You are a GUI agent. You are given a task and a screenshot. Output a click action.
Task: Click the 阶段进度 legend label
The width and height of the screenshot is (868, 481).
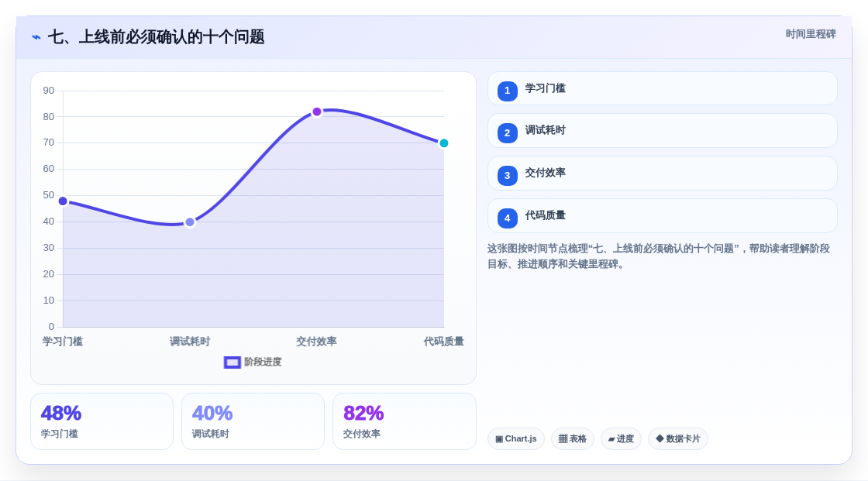263,362
